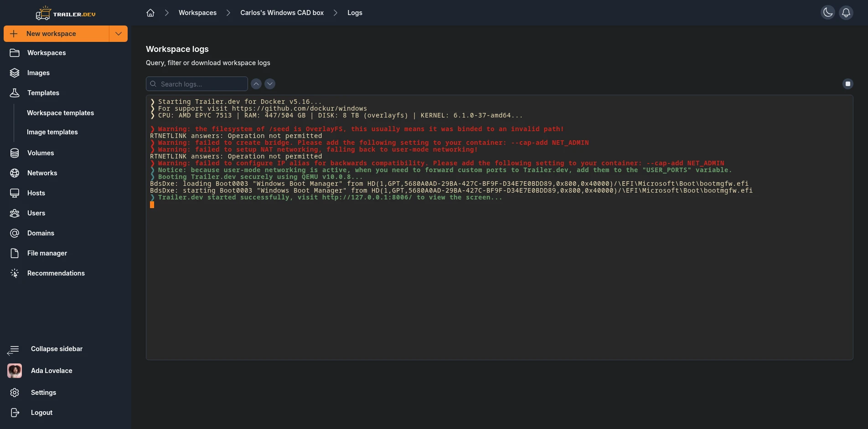This screenshot has height=429, width=868.
Task: Collapse the sidebar using its label
Action: tap(57, 349)
